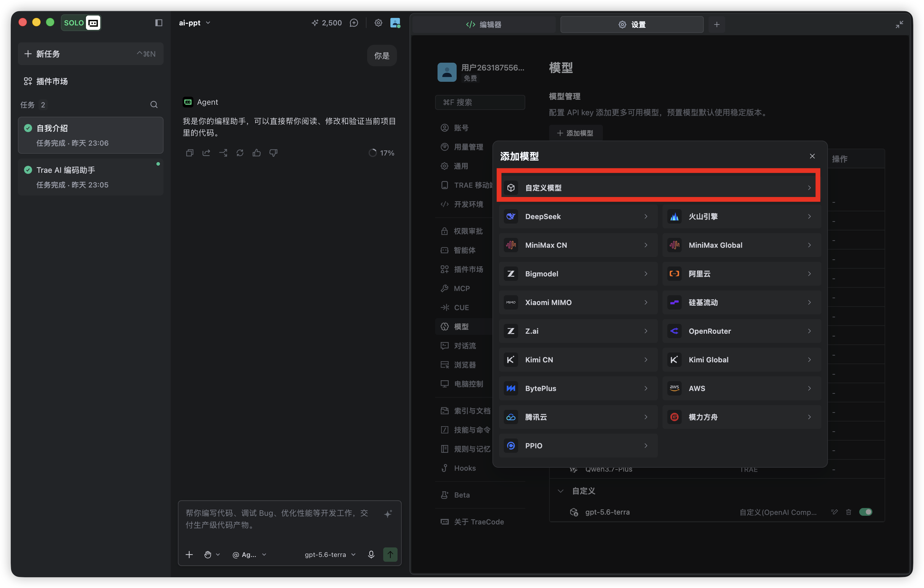
Task: Toggle the SOLO mode switch
Action: coord(81,23)
